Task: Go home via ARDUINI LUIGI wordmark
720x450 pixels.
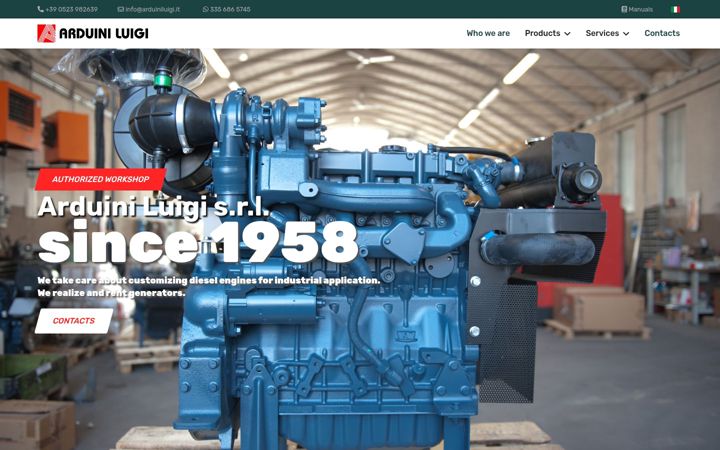Action: point(104,34)
